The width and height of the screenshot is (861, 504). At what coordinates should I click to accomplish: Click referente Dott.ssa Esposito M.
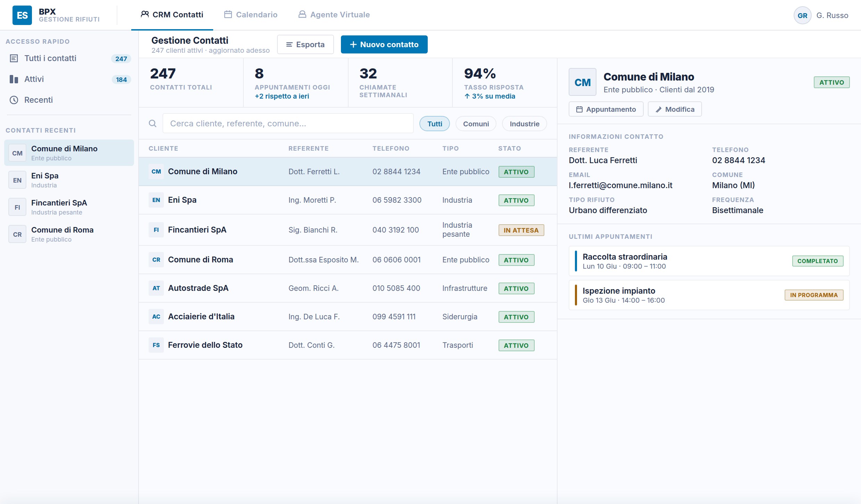(324, 260)
